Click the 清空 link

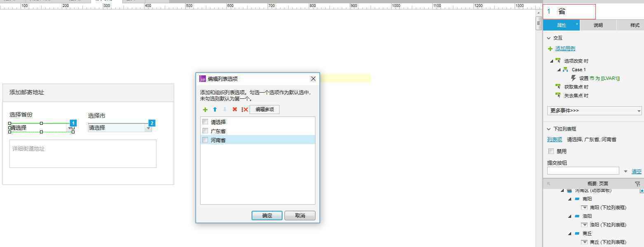click(637, 171)
